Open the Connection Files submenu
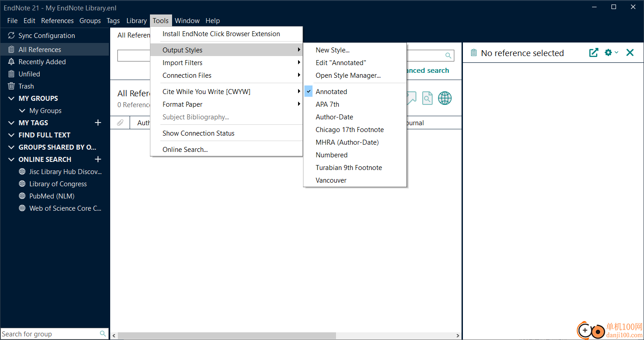This screenshot has height=340, width=644. (226, 76)
